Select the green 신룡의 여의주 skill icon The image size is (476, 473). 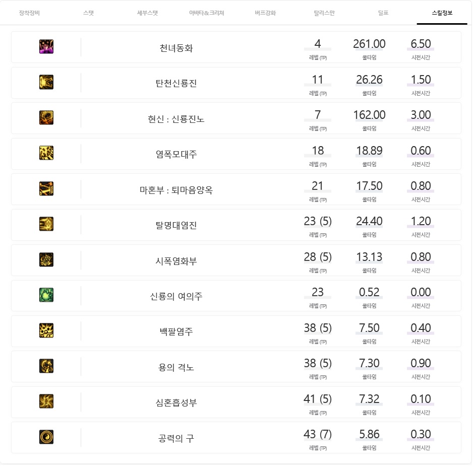click(46, 295)
